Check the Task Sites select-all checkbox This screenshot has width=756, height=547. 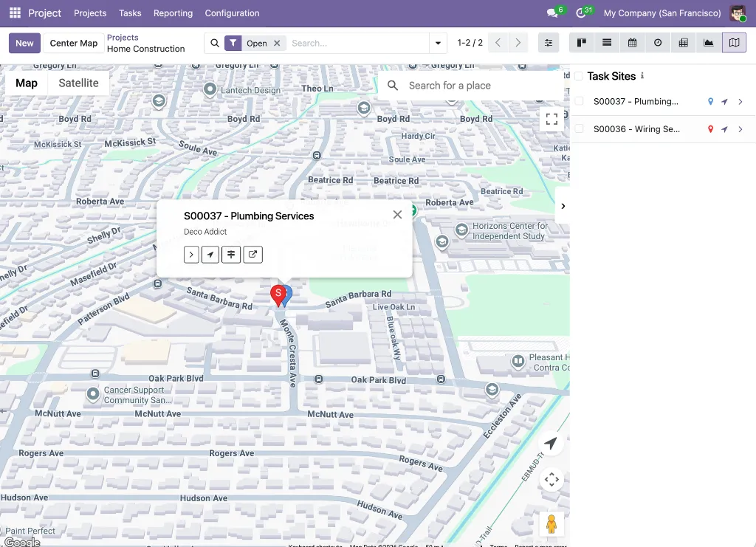[x=579, y=76]
